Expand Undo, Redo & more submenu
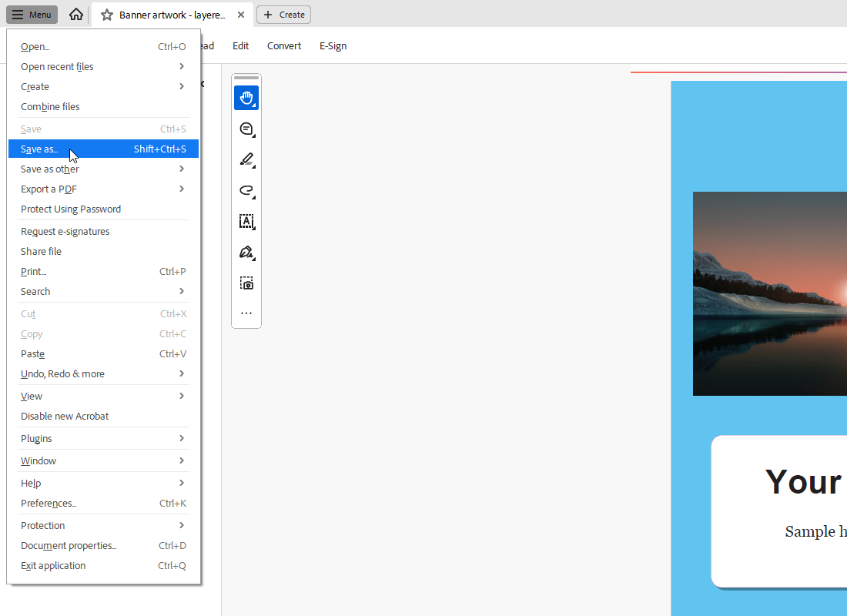Screen dimensions: 847x616 click(x=104, y=374)
